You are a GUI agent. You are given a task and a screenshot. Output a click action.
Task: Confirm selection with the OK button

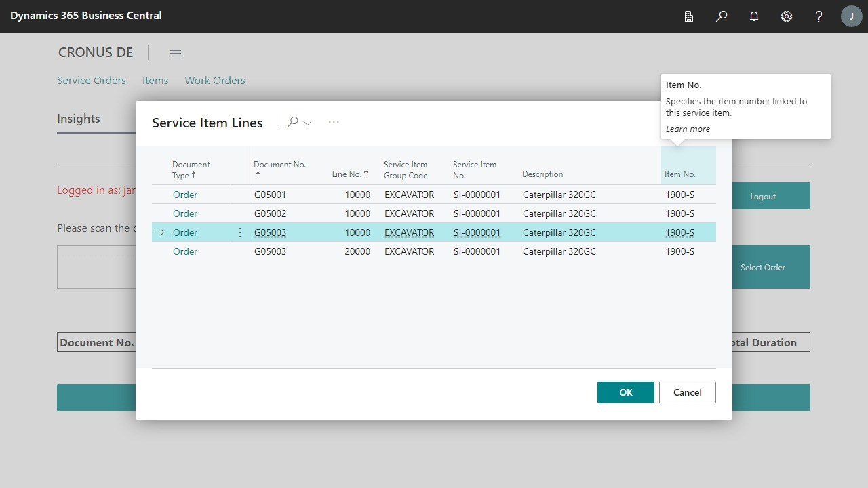[625, 392]
